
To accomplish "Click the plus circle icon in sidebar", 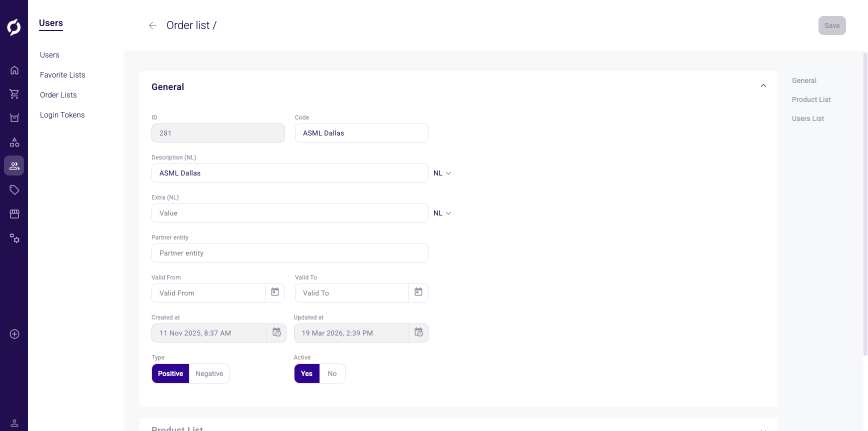I will (x=14, y=334).
